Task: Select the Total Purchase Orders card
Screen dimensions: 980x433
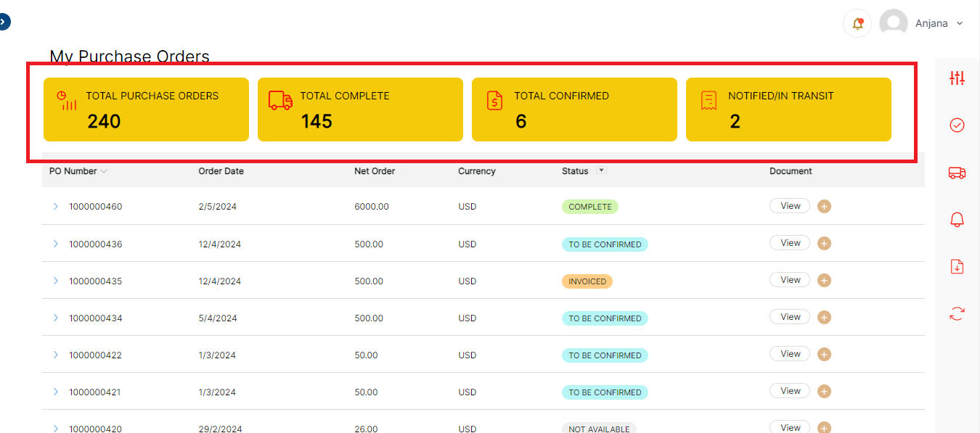Action: click(x=146, y=110)
